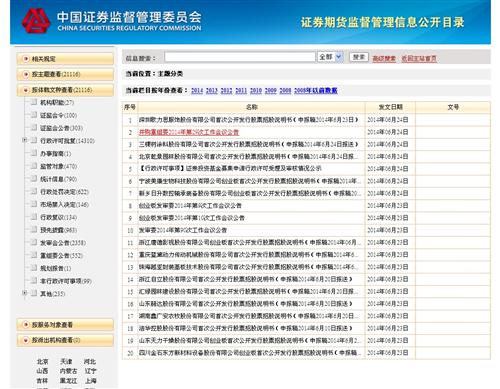Open the 按主题查看(21116) sidebar section
500x389 pixels.
pyautogui.click(x=65, y=74)
